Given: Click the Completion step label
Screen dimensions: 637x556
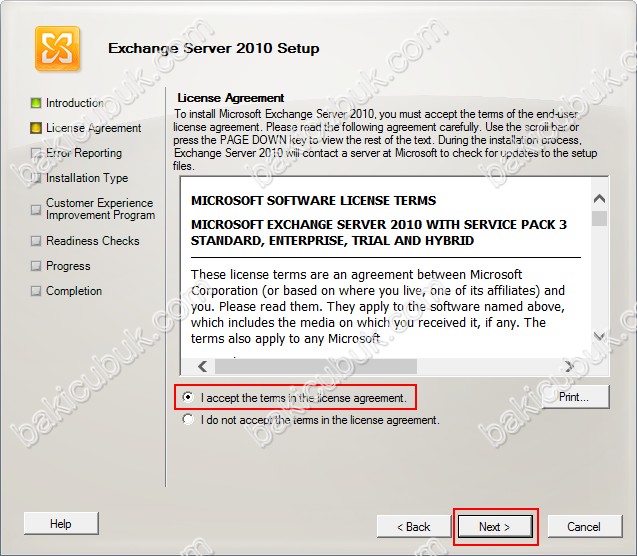Looking at the screenshot, I should click(74, 291).
